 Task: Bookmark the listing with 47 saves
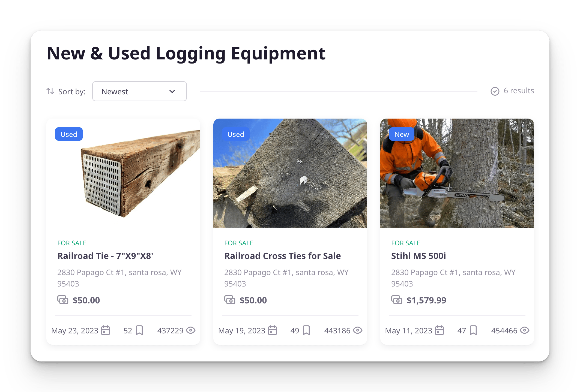(473, 330)
